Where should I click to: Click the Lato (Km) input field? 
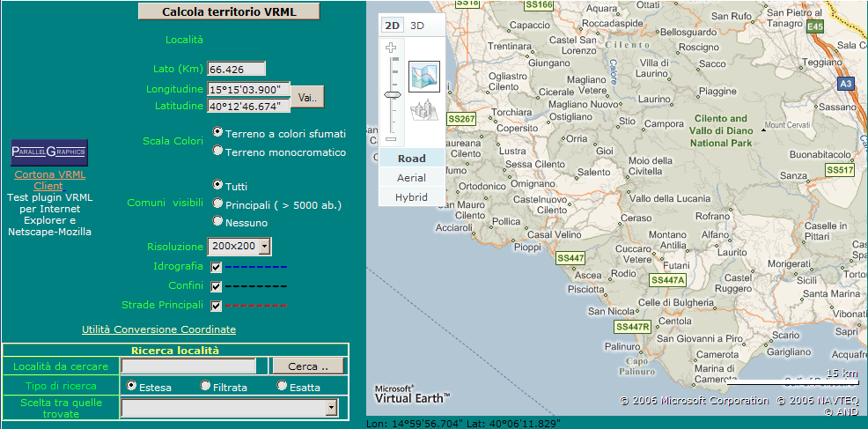(x=237, y=69)
